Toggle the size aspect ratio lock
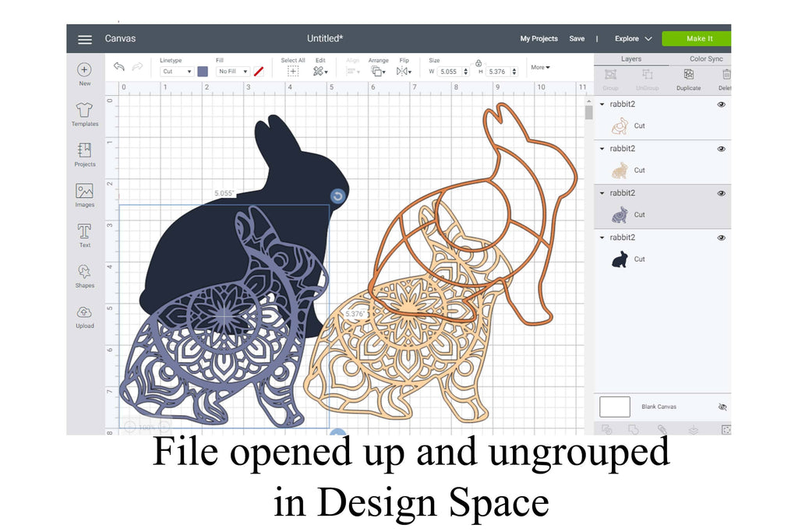 pyautogui.click(x=478, y=64)
